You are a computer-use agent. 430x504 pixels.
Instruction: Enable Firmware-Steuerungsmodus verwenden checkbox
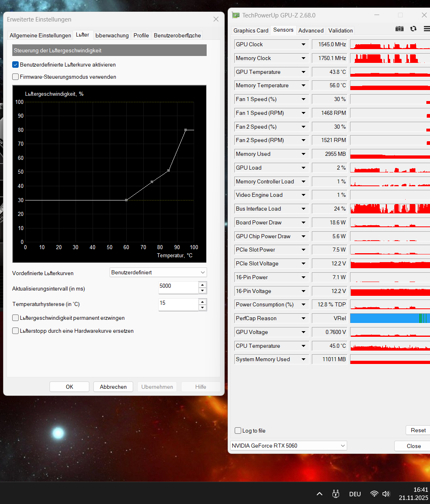[15, 77]
